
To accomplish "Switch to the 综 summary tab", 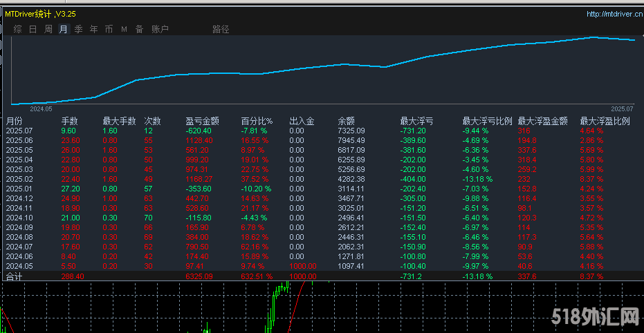I will [x=17, y=29].
